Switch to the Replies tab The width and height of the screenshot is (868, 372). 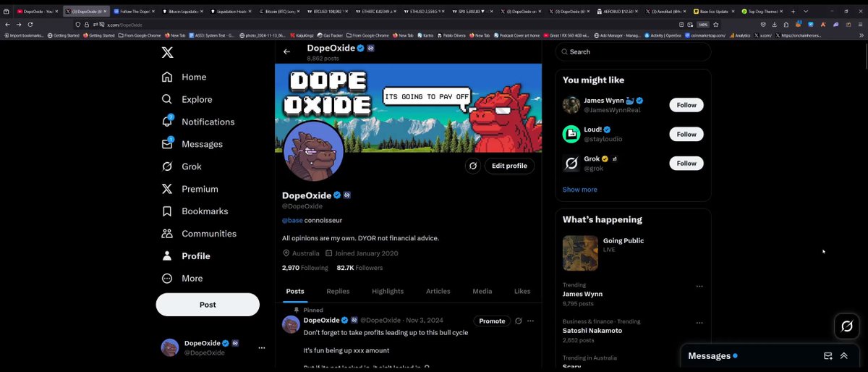tap(338, 291)
